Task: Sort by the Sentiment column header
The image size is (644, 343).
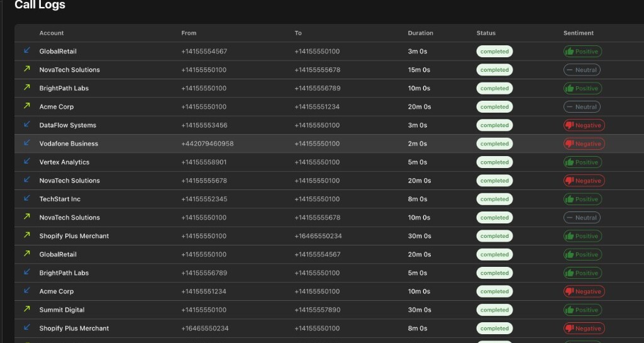Action: click(x=579, y=33)
